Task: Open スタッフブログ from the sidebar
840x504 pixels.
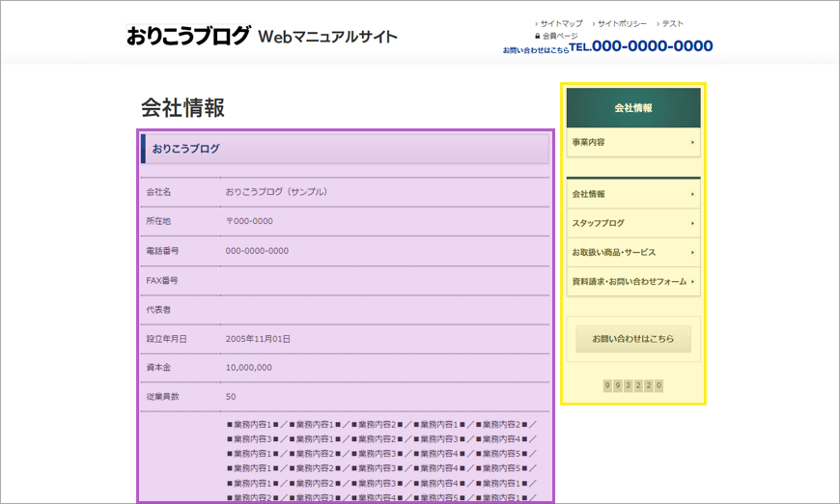Action: [599, 223]
